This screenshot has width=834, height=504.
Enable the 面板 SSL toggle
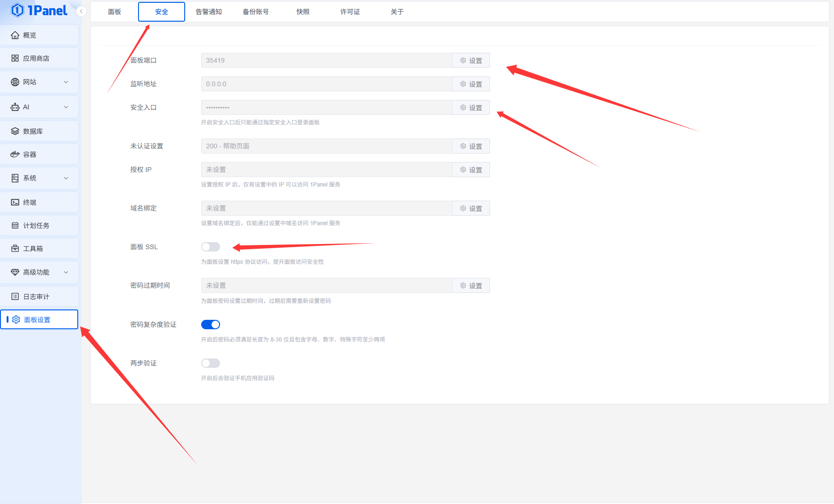(211, 247)
